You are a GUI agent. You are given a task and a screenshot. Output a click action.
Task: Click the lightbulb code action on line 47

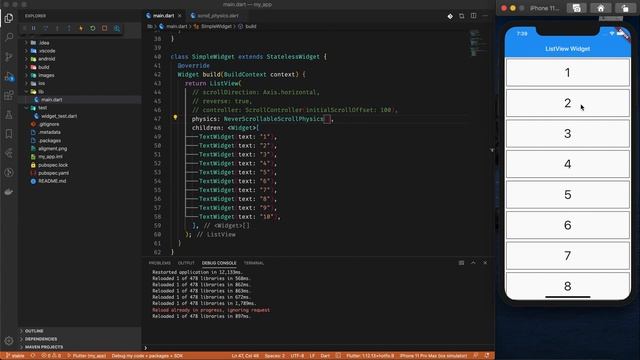pyautogui.click(x=175, y=118)
